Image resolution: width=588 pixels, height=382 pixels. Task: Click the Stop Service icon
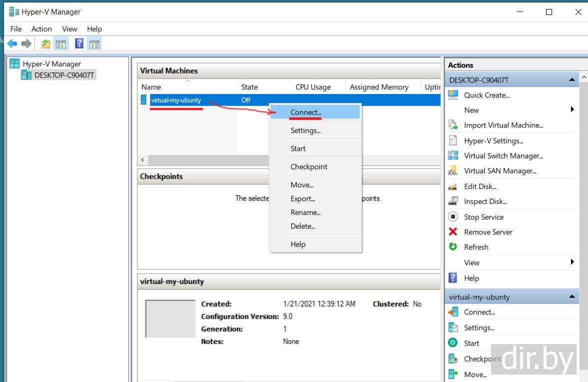[x=453, y=217]
